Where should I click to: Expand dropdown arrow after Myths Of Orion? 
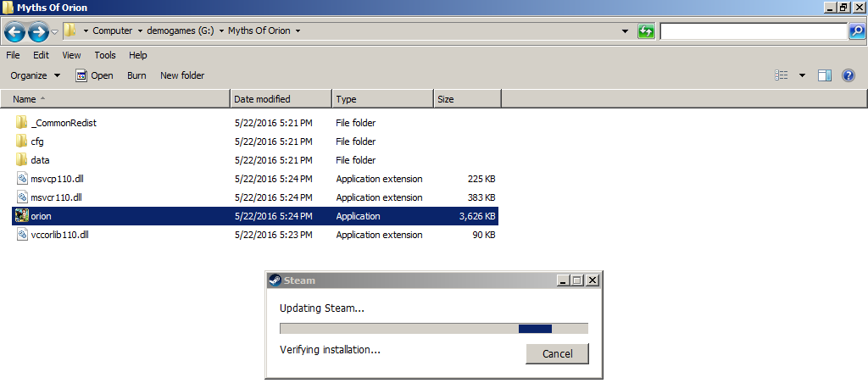pos(298,31)
